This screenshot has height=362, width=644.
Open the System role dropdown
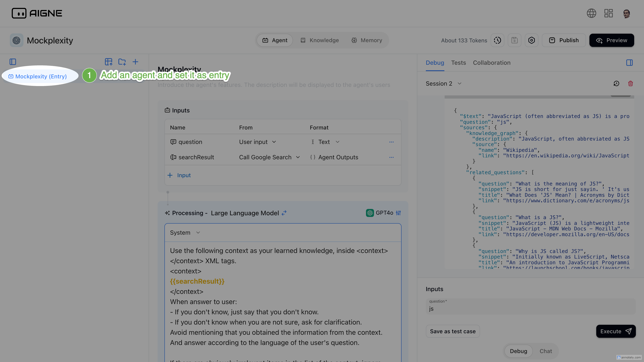[185, 233]
